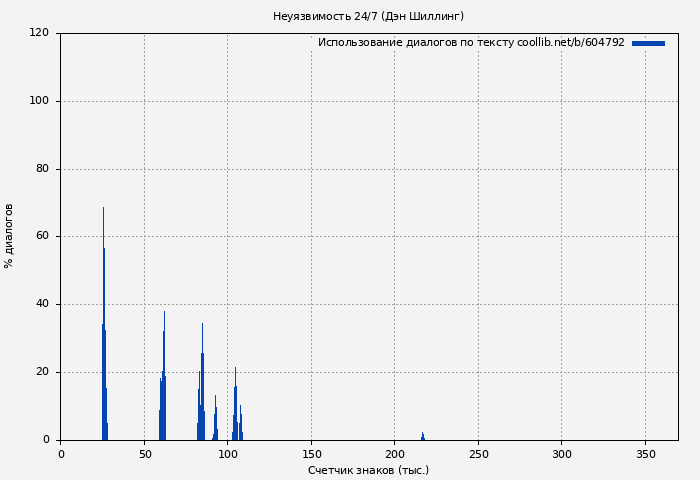Click the x-axis tick label 50

[x=144, y=454]
